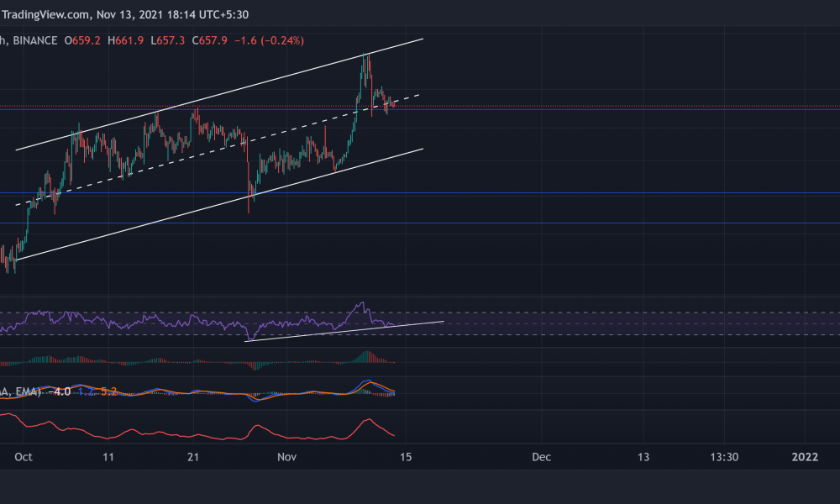Select the BINANCE exchange label
840x504 pixels.
[34, 40]
